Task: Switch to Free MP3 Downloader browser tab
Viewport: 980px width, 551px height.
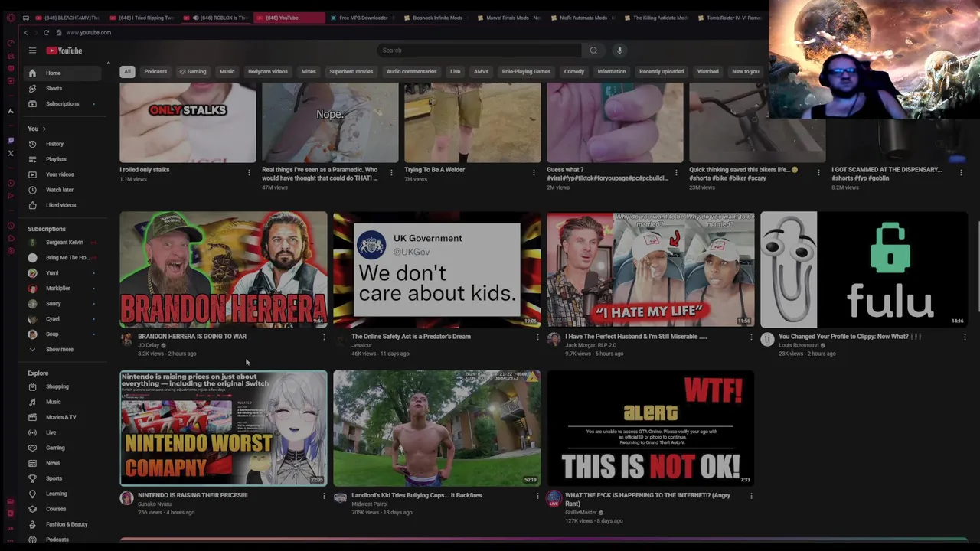Action: click(x=364, y=18)
